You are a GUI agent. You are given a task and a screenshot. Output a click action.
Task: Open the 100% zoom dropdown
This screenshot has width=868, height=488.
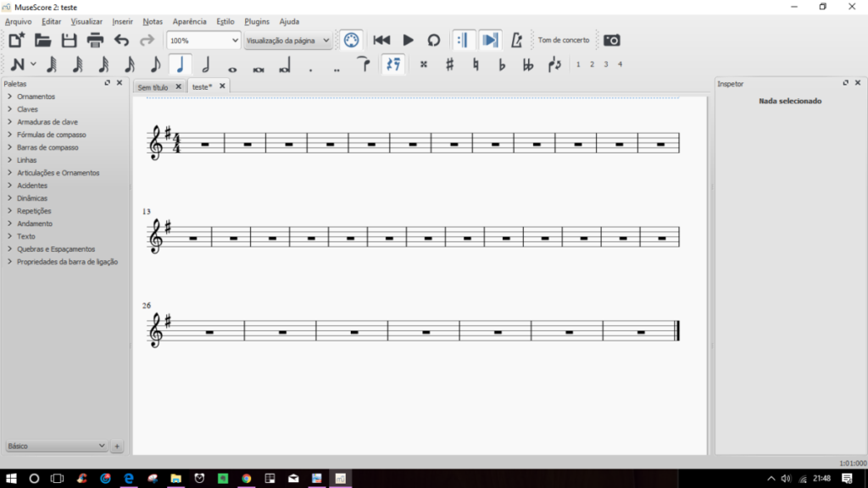click(203, 40)
